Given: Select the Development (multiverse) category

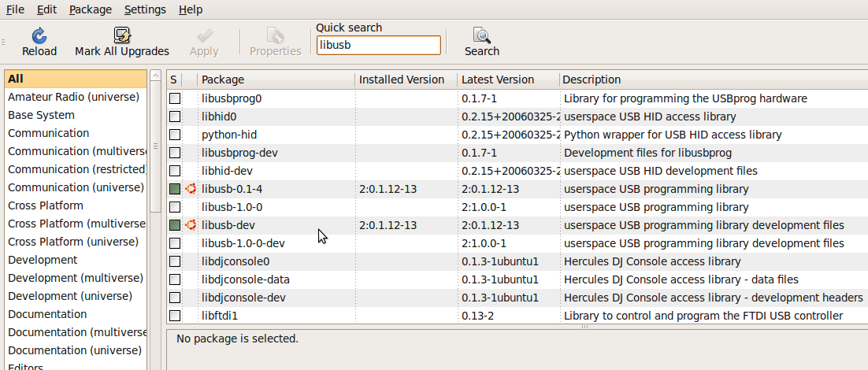Looking at the screenshot, I should (76, 278).
